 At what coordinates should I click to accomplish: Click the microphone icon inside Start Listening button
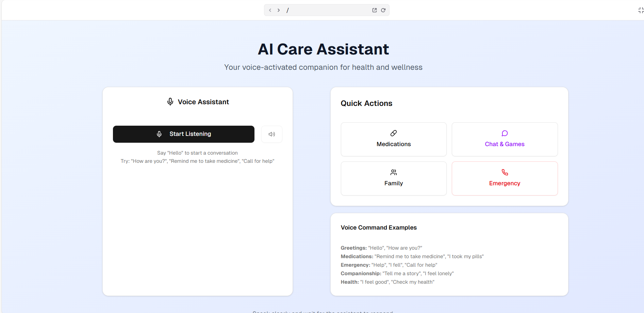click(x=159, y=134)
